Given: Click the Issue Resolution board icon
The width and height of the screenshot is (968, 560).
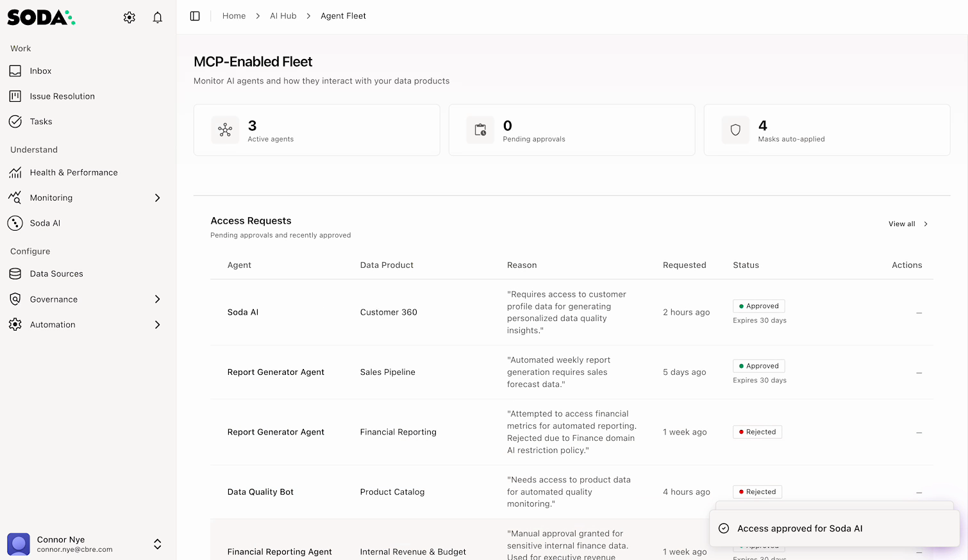Looking at the screenshot, I should tap(15, 96).
